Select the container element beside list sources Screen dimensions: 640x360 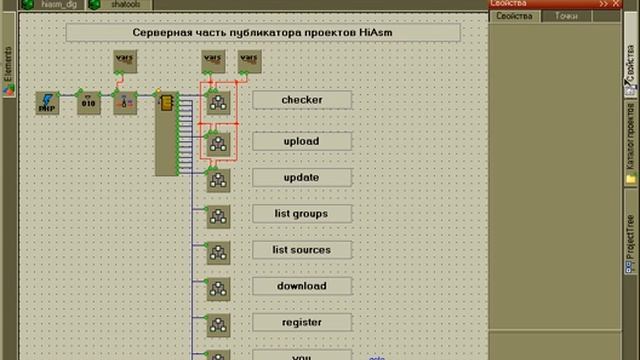click(x=218, y=253)
